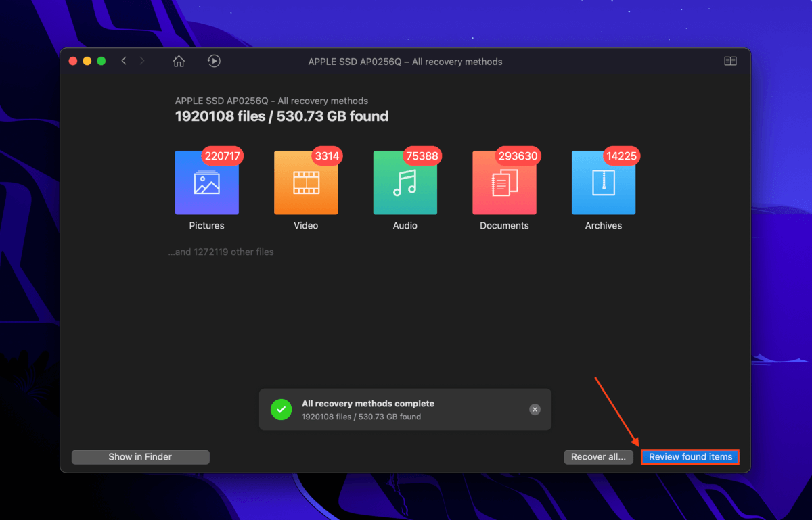Open the Archives category icon
This screenshot has height=520, width=812.
point(604,183)
